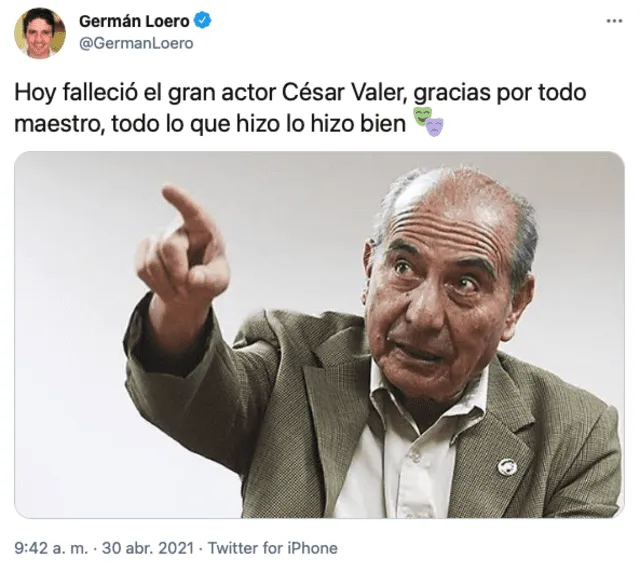Open the attached photo of the elderly man

coord(319,334)
